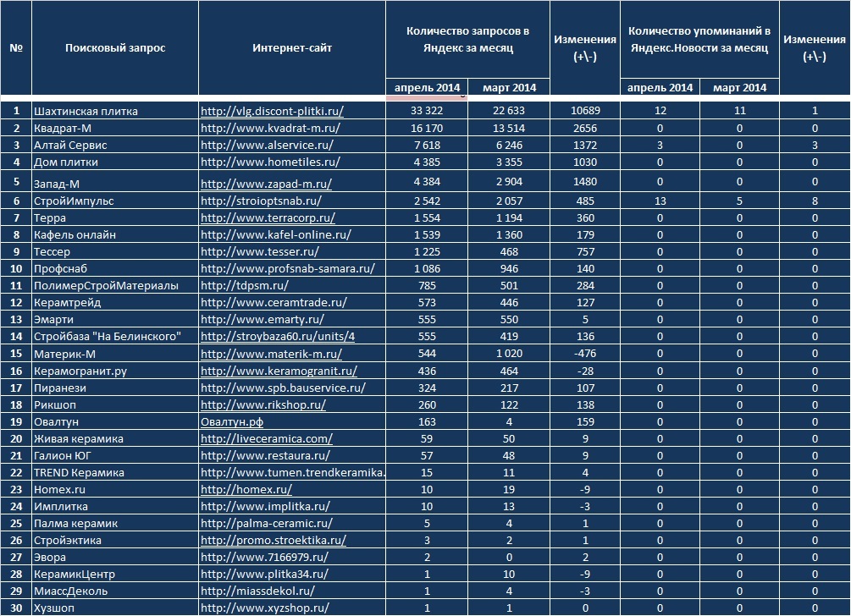Open the liveceramica.com link

tap(267, 438)
